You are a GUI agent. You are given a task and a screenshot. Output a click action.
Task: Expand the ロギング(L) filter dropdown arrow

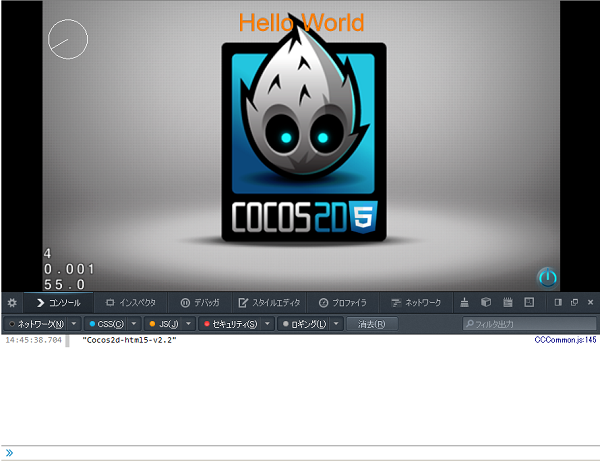pyautogui.click(x=336, y=324)
